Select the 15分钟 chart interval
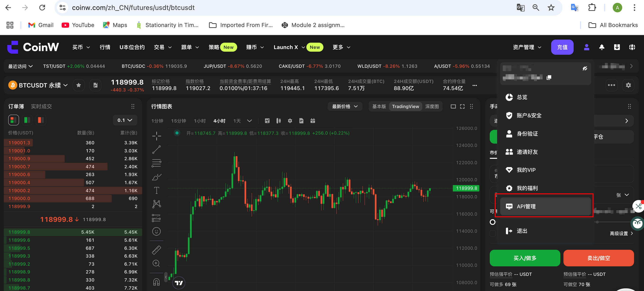Screen dimensions: 644x291 [x=178, y=121]
